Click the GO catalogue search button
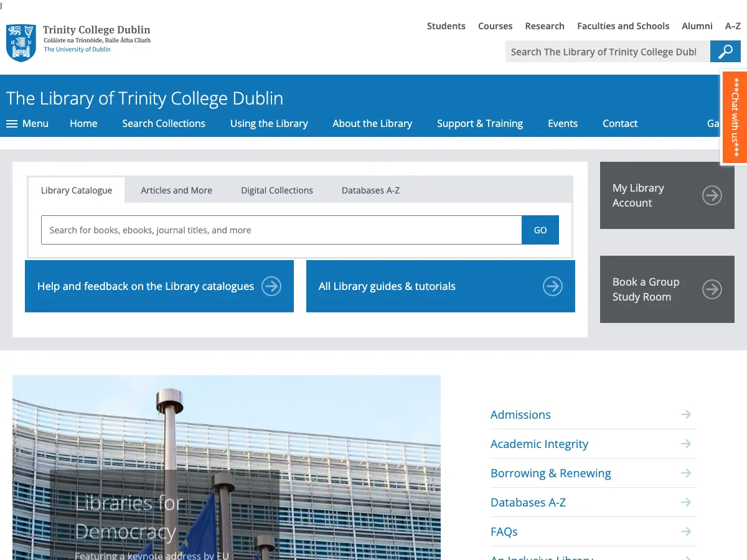The width and height of the screenshot is (747, 560). 540,230
